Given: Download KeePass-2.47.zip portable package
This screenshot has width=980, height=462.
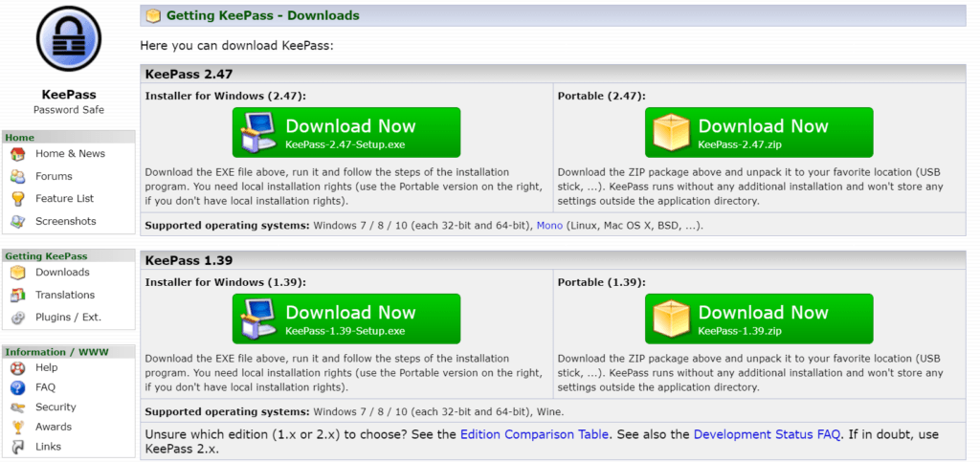Looking at the screenshot, I should [759, 132].
